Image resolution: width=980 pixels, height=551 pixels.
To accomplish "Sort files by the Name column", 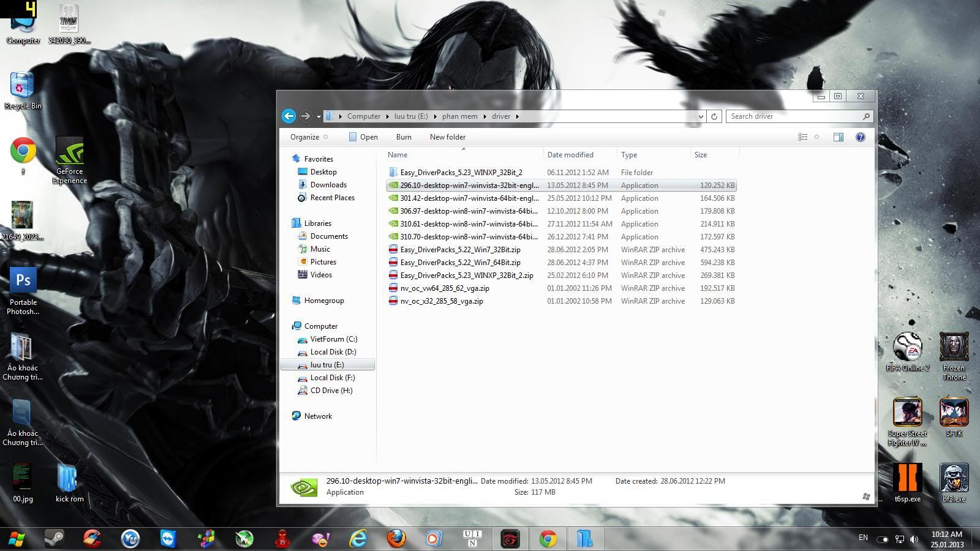I will pos(464,155).
